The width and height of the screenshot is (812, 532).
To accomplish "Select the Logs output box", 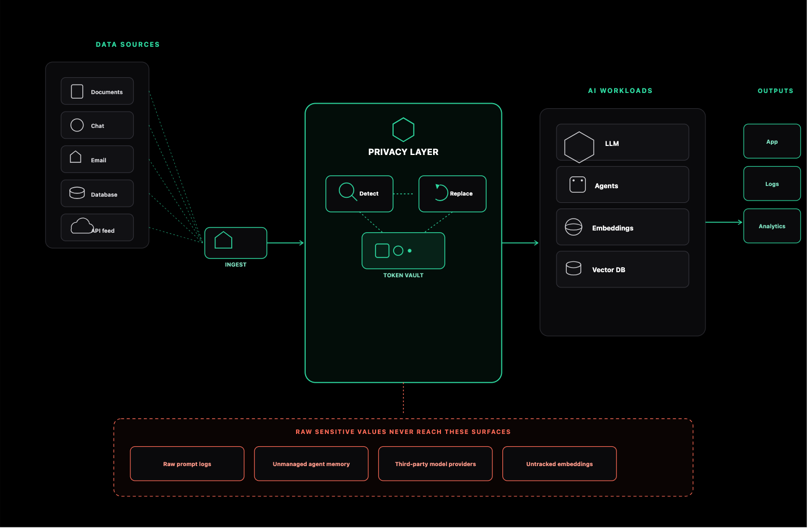I will (772, 183).
